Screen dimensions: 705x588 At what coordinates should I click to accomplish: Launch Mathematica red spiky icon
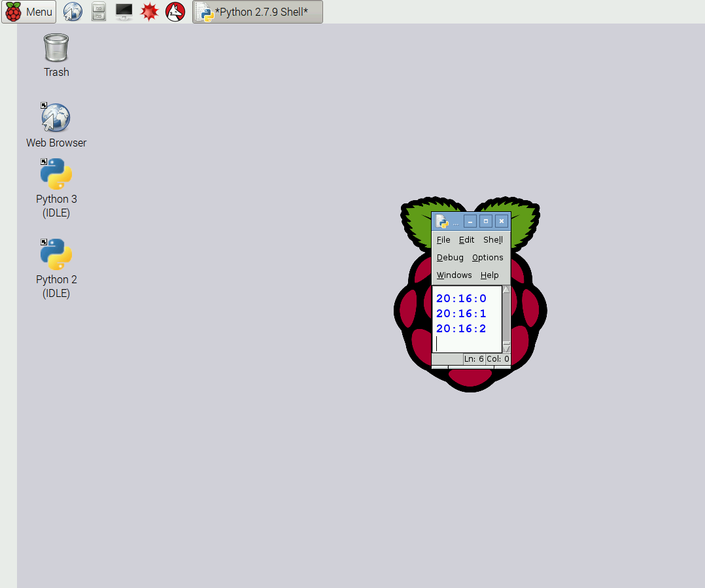[x=149, y=12]
